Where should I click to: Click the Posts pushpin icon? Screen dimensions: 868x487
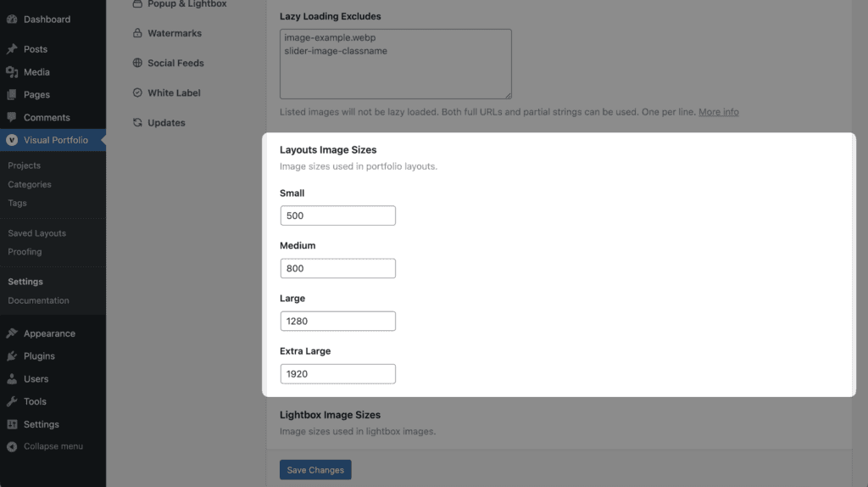[12, 48]
